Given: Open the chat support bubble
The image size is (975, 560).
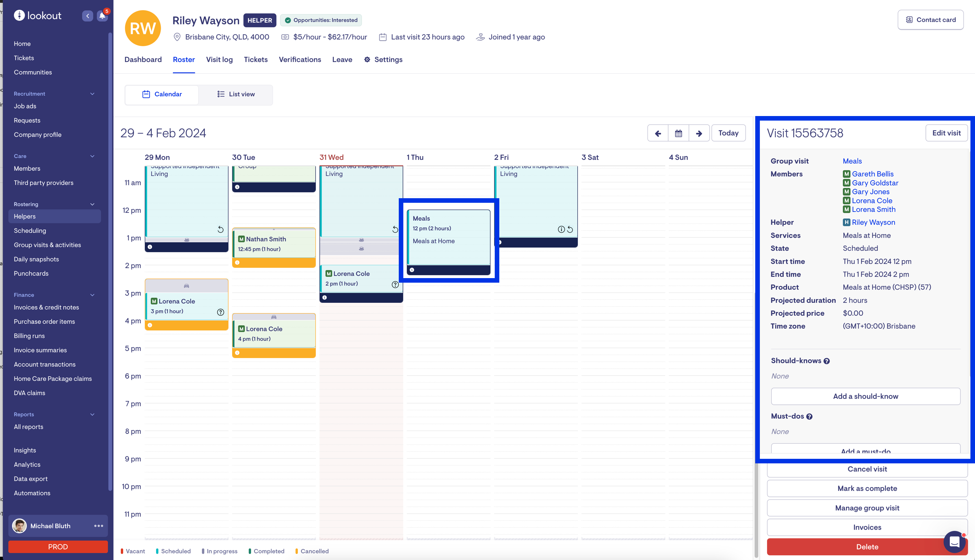Looking at the screenshot, I should pyautogui.click(x=954, y=541).
